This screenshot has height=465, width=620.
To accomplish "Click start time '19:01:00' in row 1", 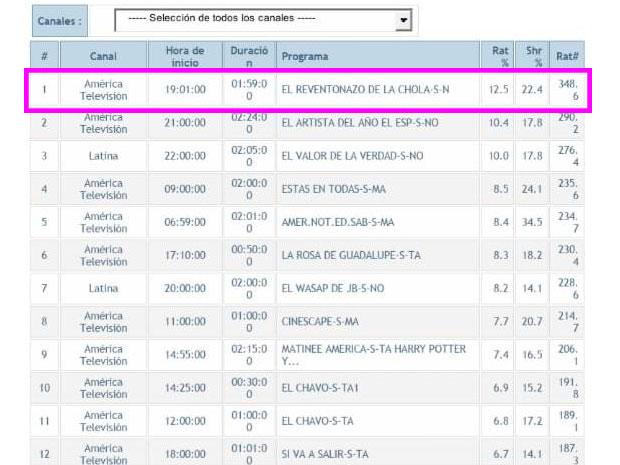I will pos(185,90).
